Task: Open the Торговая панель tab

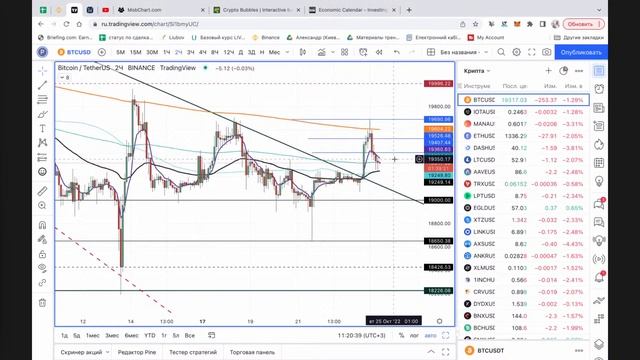Action: coord(252,352)
